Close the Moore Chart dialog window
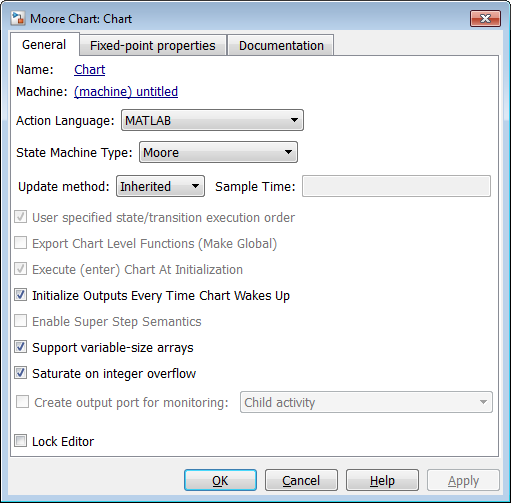 tap(485, 18)
